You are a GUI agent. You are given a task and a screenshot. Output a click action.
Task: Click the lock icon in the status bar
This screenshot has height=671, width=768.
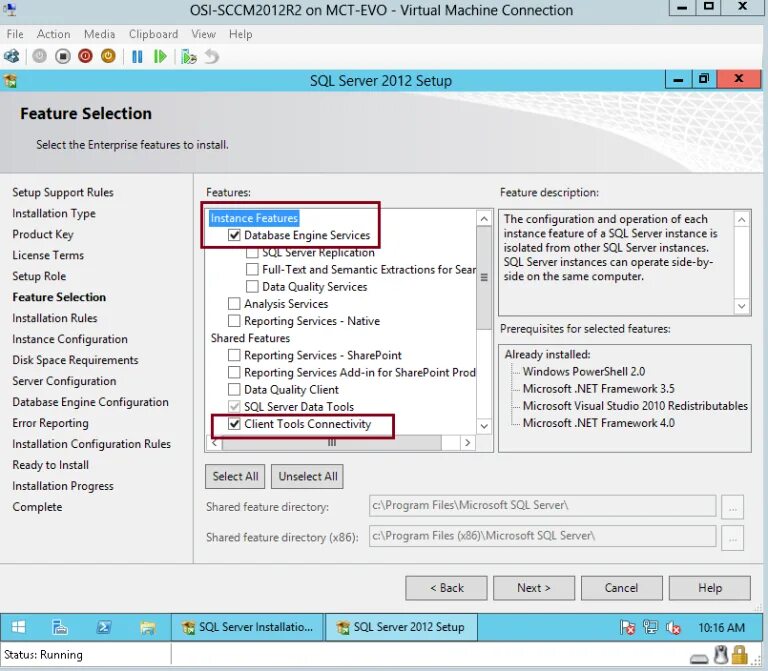[739, 655]
